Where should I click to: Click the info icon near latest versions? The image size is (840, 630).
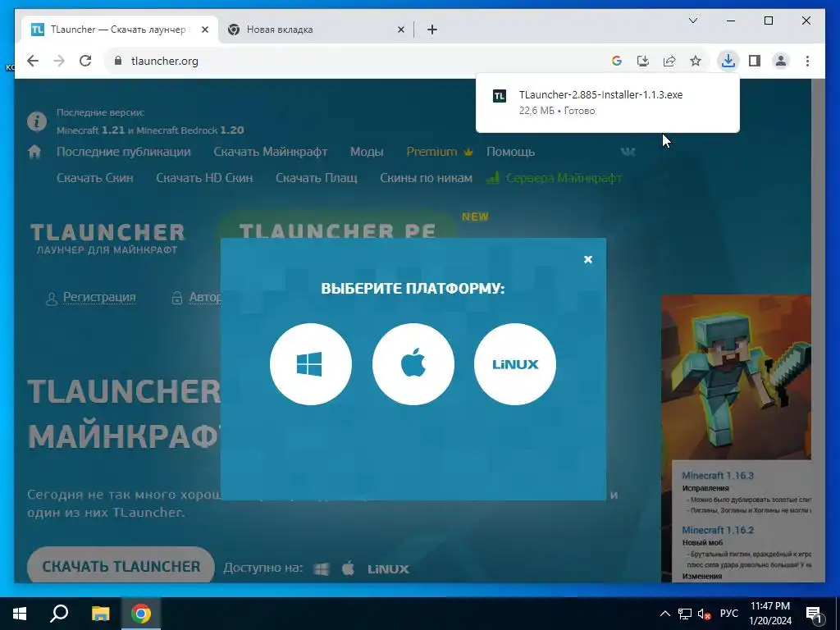click(x=36, y=121)
